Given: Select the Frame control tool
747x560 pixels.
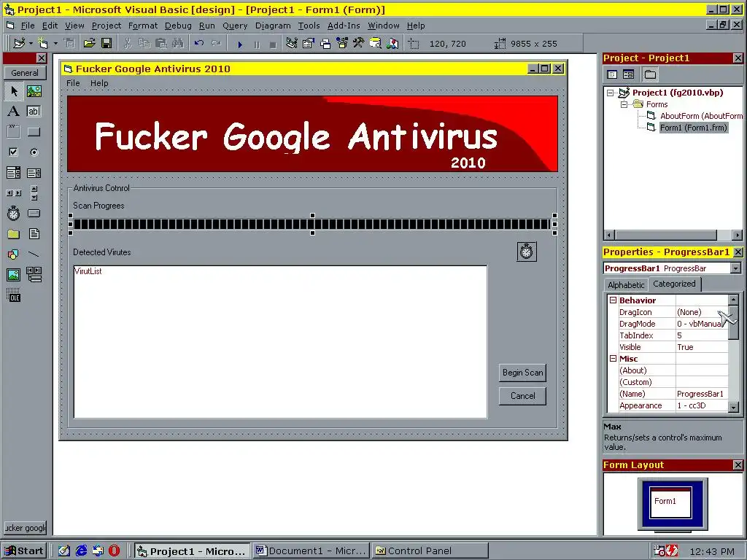Looking at the screenshot, I should (14, 132).
